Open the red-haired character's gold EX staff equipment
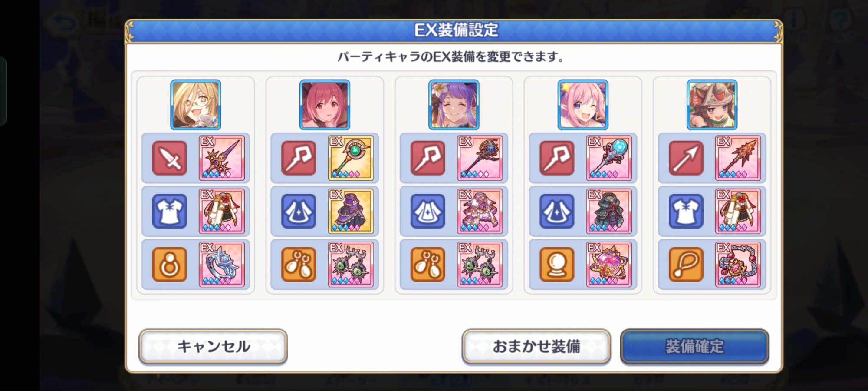 (x=350, y=158)
